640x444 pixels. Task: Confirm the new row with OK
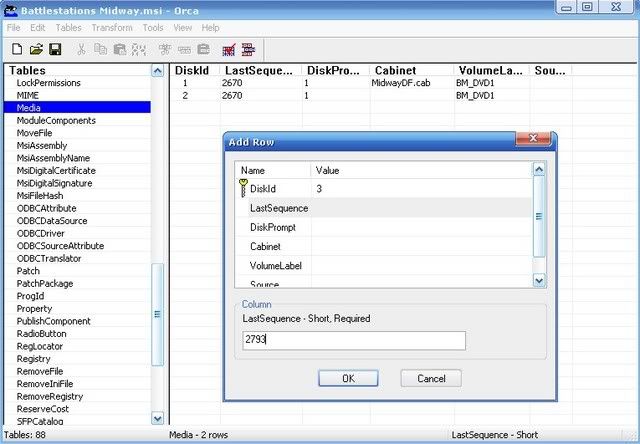tap(348, 378)
